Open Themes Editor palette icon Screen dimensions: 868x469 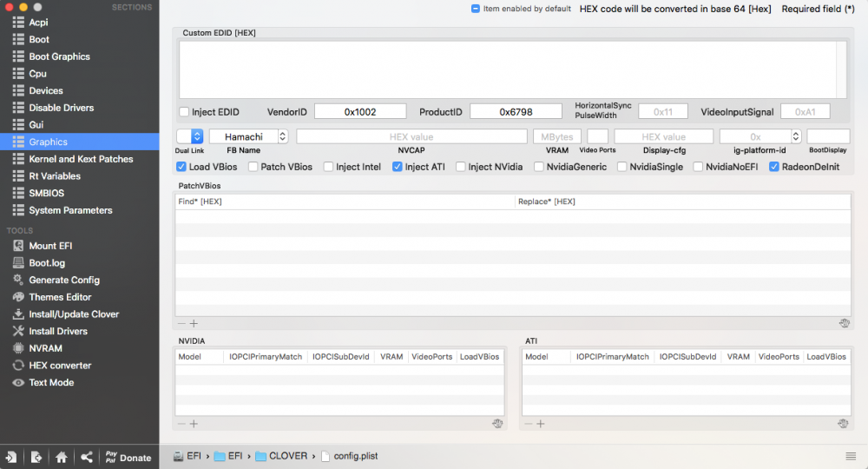(x=18, y=297)
